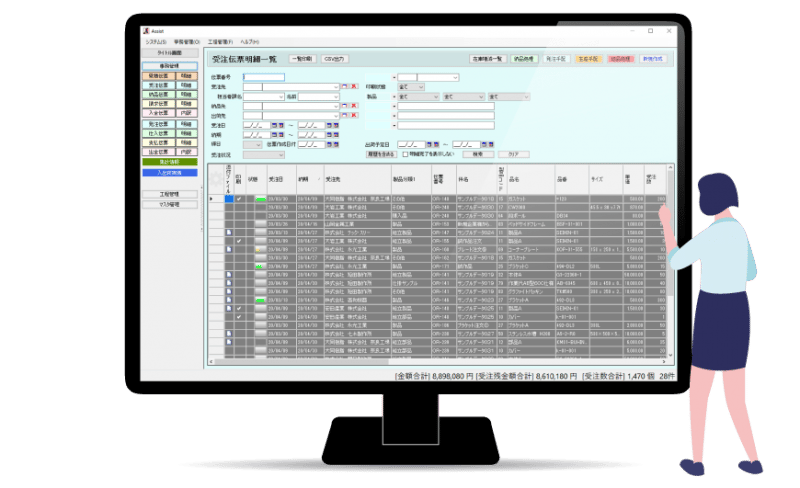Open the 工程管理(F) menu
The width and height of the screenshot is (800, 488).
click(220, 42)
